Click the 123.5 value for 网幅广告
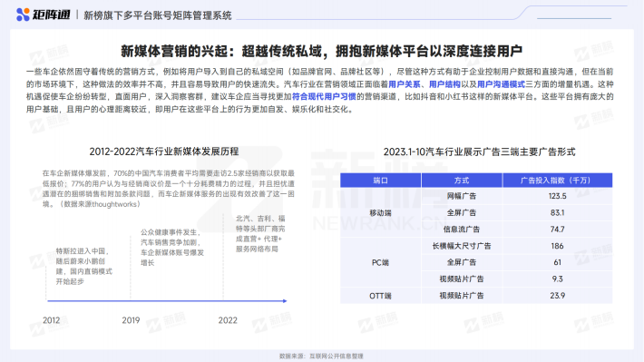 click(x=557, y=196)
